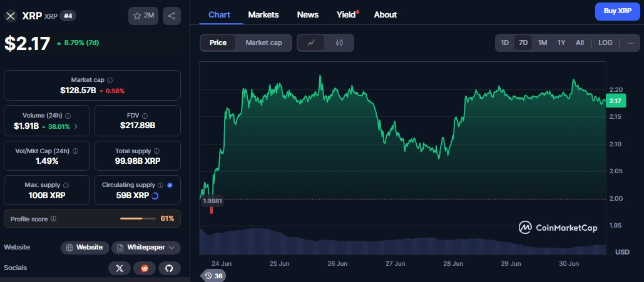Show info tooltip for Market cap
This screenshot has width=644, height=282.
point(110,81)
